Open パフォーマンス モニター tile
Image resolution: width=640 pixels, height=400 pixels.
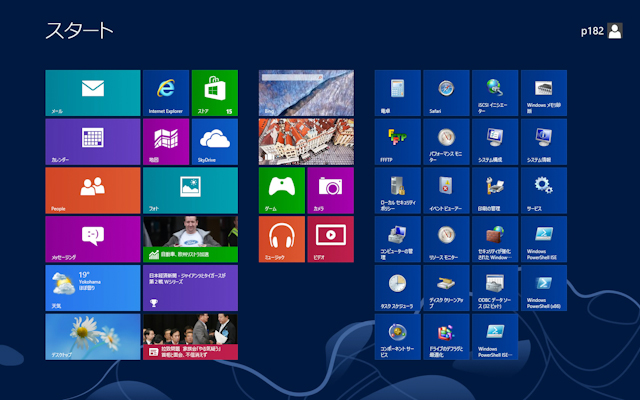(446, 142)
